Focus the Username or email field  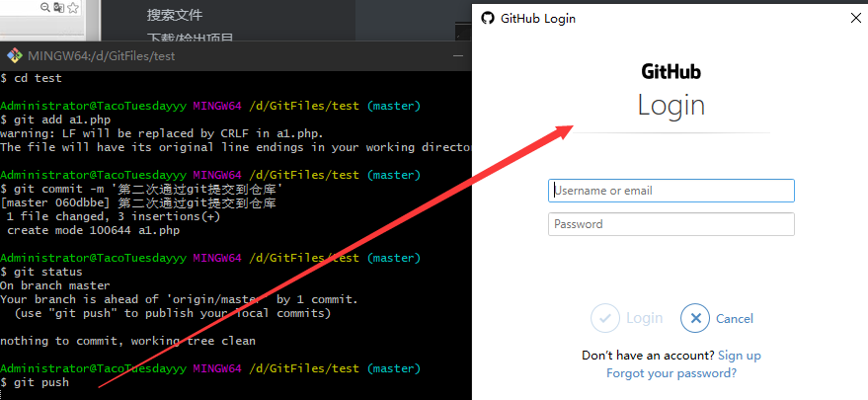(671, 191)
